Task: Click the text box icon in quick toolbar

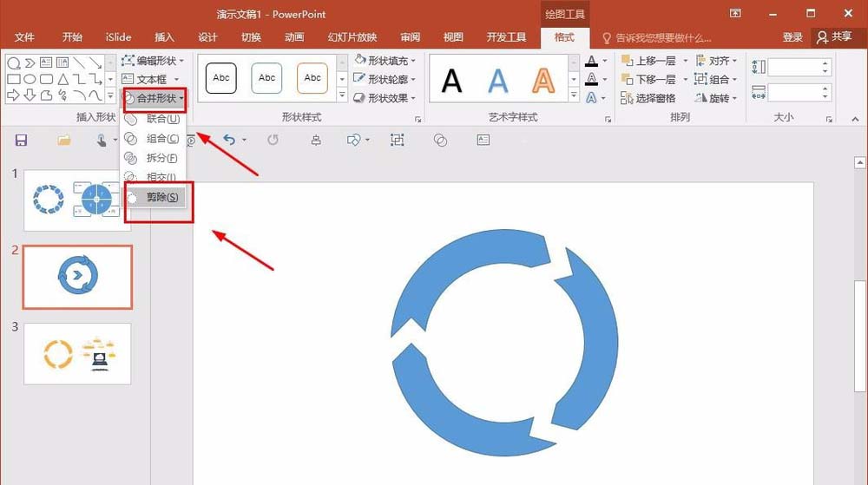Action: [x=483, y=140]
